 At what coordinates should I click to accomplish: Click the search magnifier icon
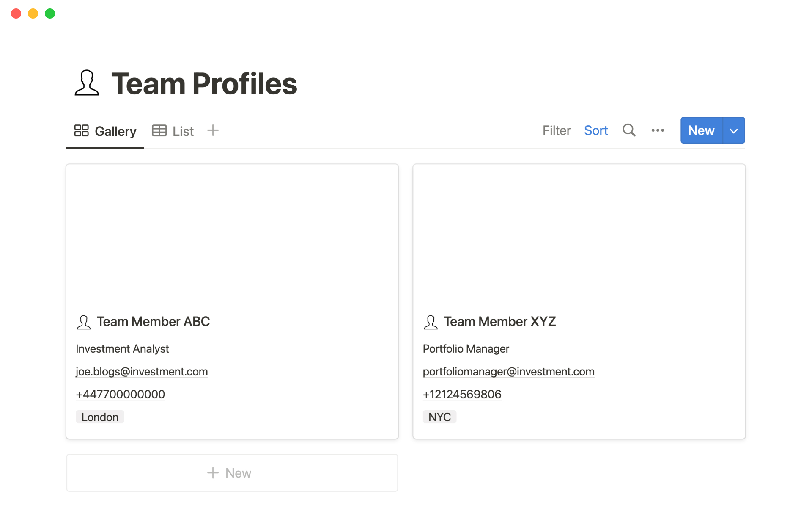tap(629, 130)
